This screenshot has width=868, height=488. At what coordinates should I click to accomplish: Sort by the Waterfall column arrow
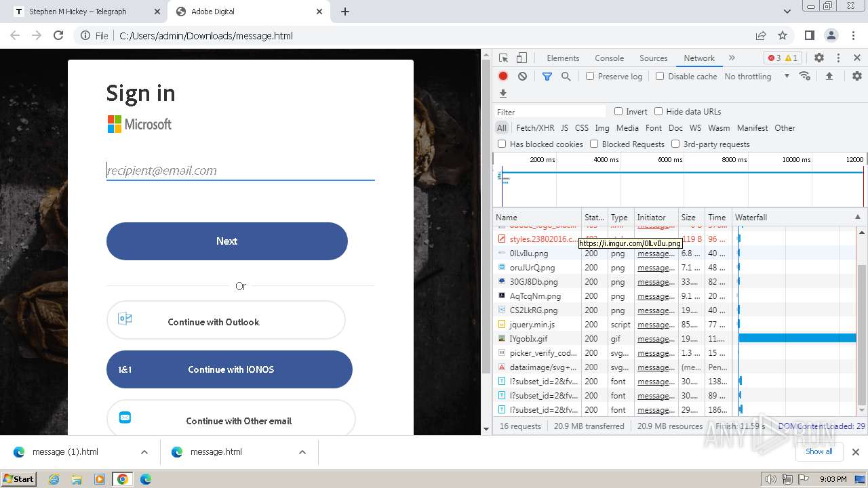pyautogui.click(x=857, y=217)
